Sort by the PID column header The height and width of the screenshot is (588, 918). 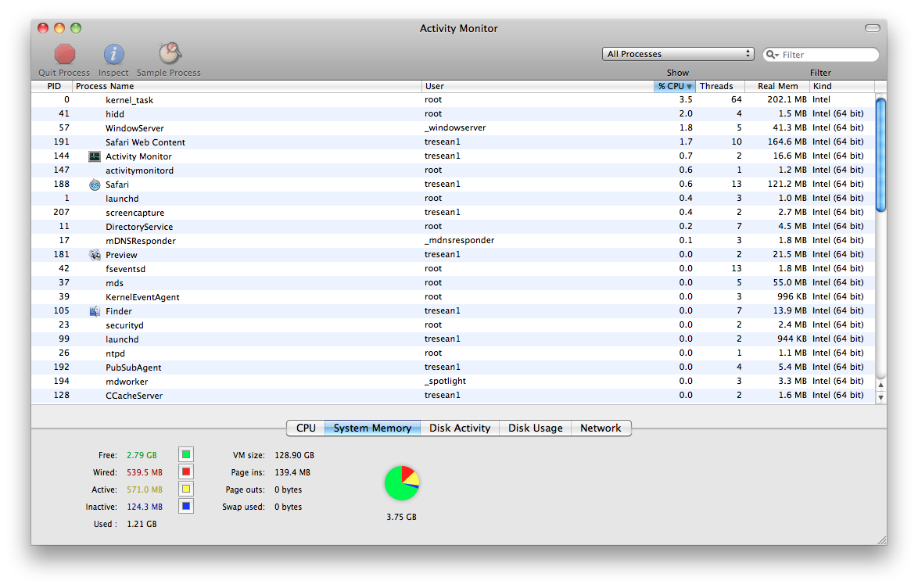pyautogui.click(x=53, y=86)
